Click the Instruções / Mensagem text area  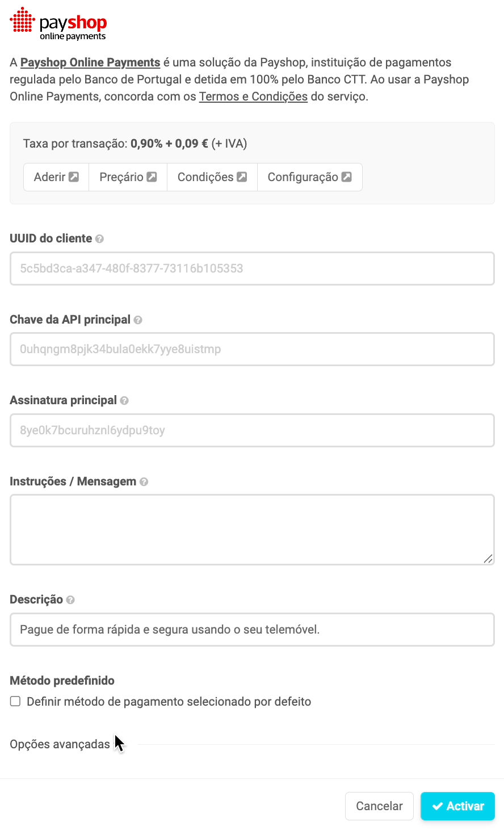pos(252,529)
